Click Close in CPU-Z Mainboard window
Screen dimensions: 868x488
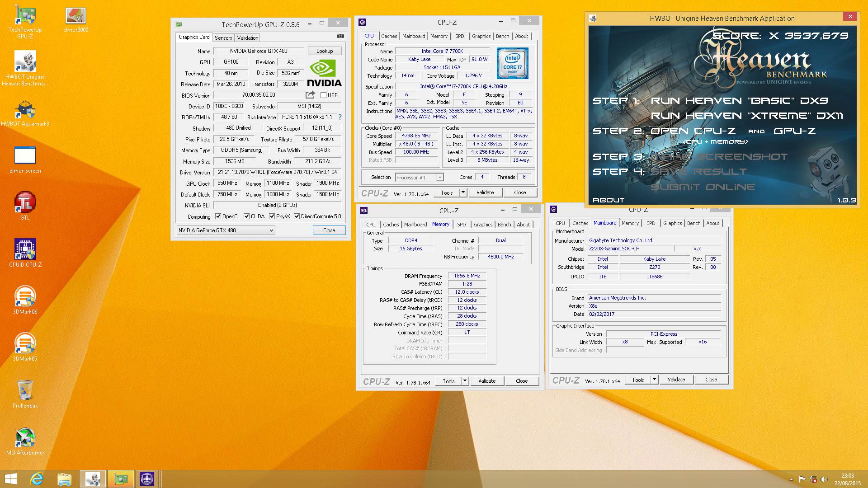pos(711,380)
